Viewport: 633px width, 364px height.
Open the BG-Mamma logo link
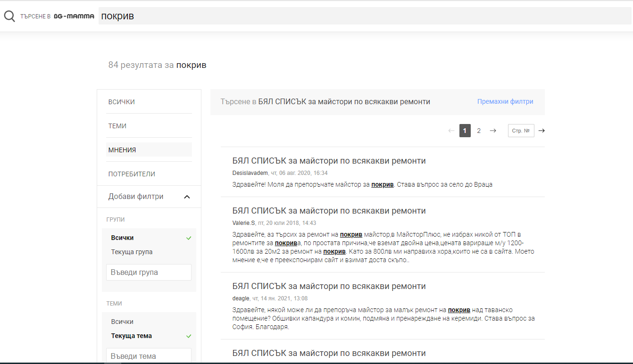pyautogui.click(x=74, y=16)
